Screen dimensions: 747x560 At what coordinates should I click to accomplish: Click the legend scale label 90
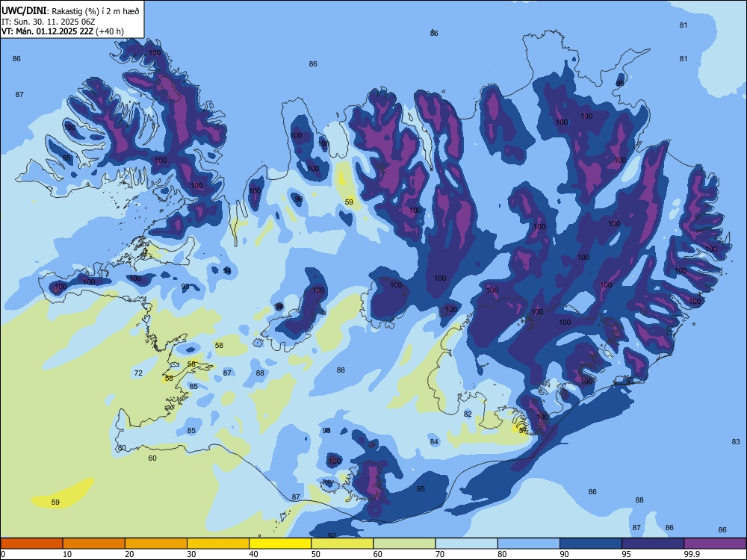(x=565, y=554)
